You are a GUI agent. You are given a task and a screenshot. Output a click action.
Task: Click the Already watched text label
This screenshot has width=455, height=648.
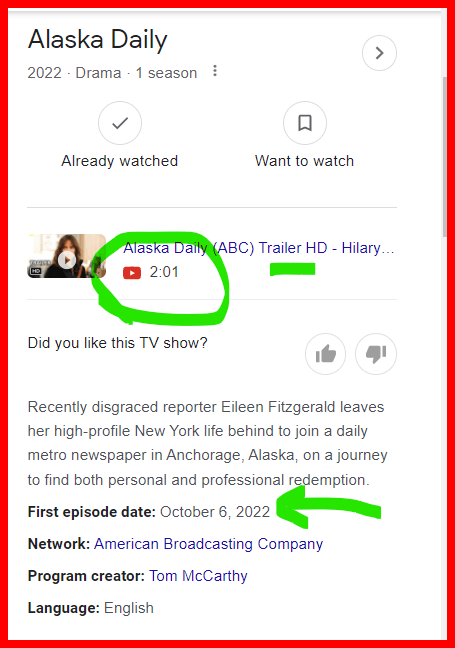pos(119,161)
